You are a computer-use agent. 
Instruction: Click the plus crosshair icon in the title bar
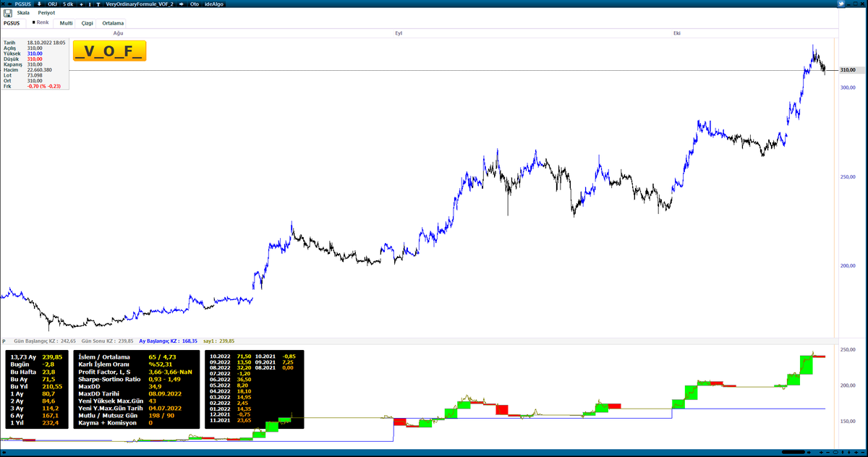pos(81,4)
